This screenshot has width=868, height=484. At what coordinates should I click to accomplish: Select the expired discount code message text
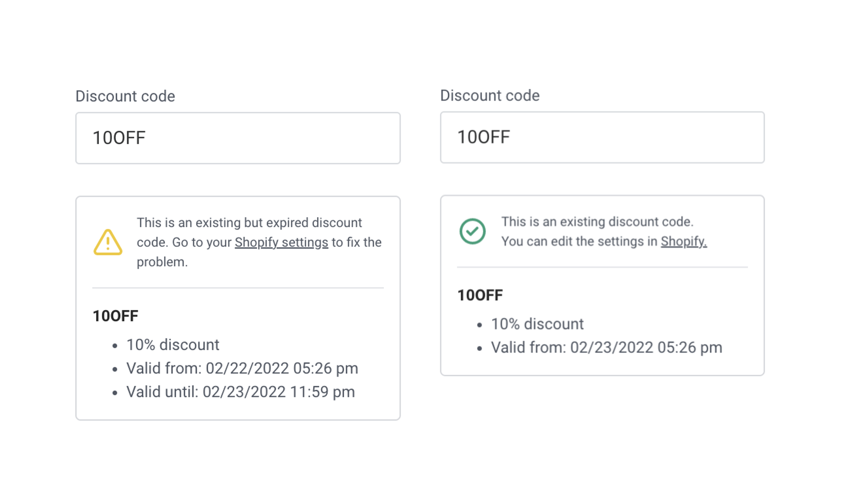coord(259,242)
